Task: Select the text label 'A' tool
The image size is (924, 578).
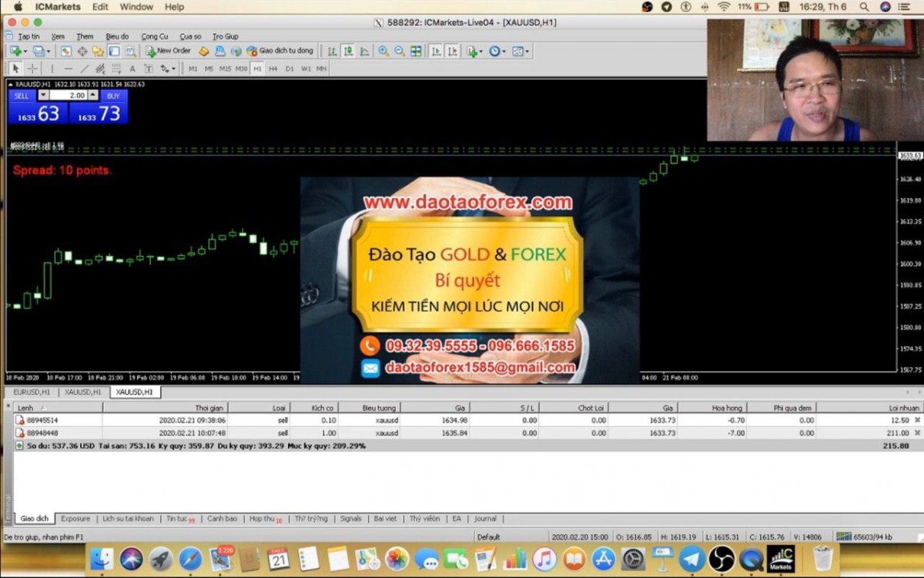Action: pyautogui.click(x=132, y=69)
